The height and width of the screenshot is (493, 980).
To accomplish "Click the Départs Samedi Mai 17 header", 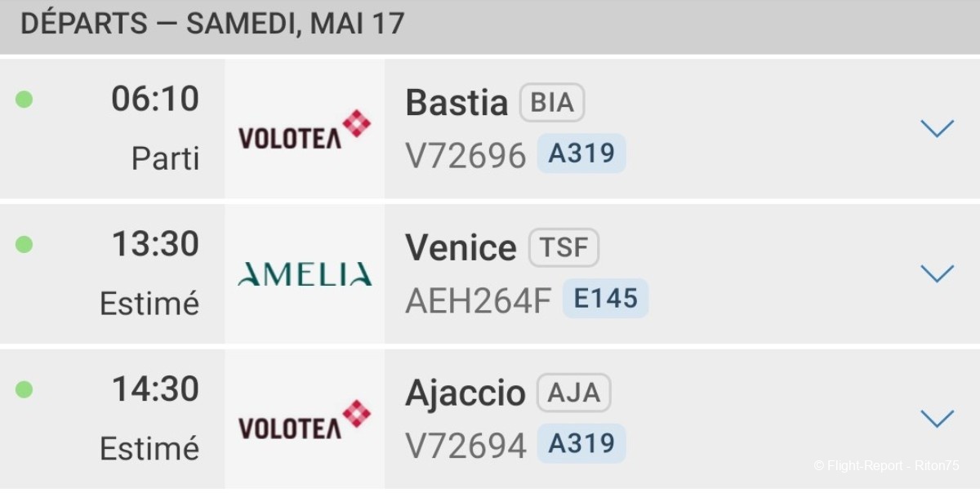I will coord(212,24).
